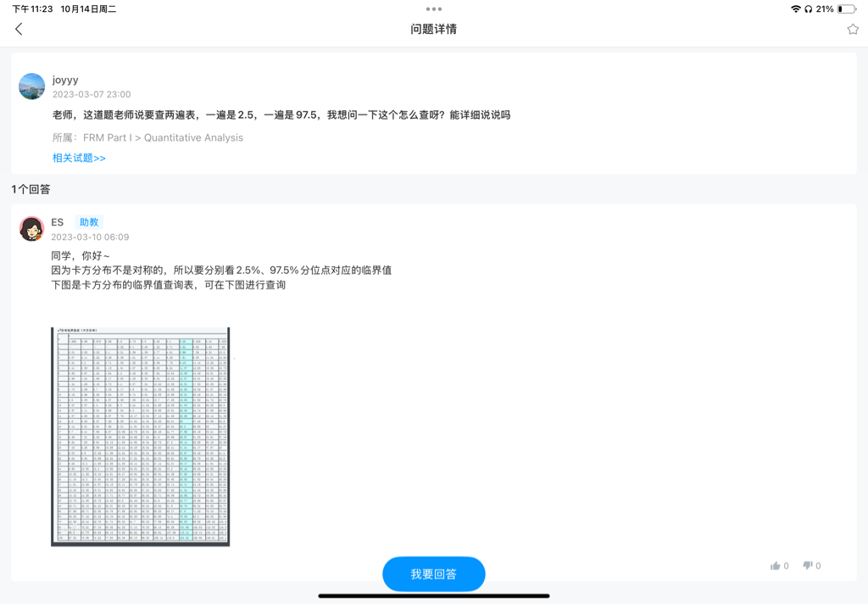This screenshot has width=868, height=604.
Task: Open joyyy's profile avatar
Action: click(x=32, y=87)
